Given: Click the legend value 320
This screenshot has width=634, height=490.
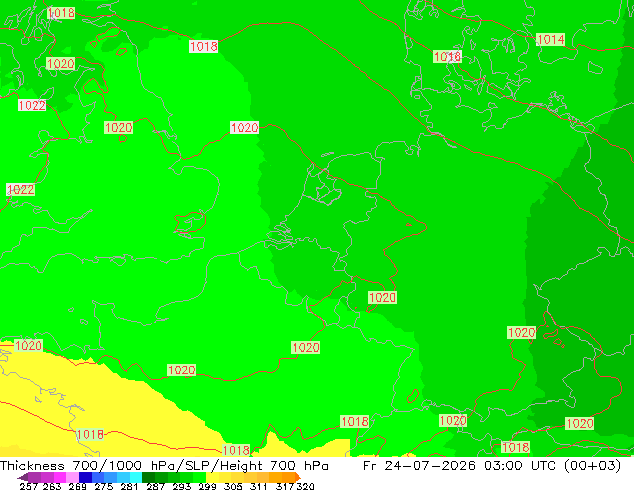Looking at the screenshot, I should pos(305,486).
